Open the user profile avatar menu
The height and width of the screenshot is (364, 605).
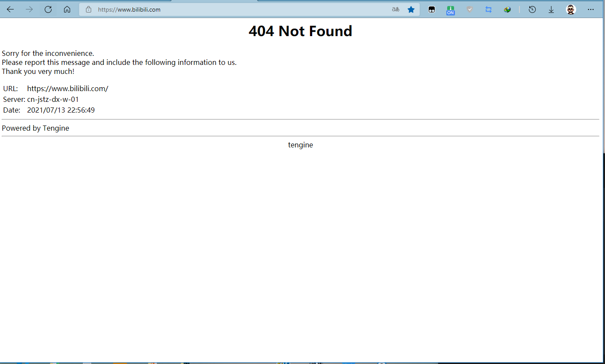pos(571,9)
